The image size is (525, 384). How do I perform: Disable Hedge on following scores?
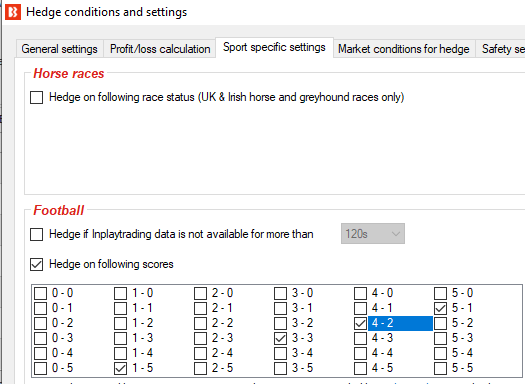36,264
